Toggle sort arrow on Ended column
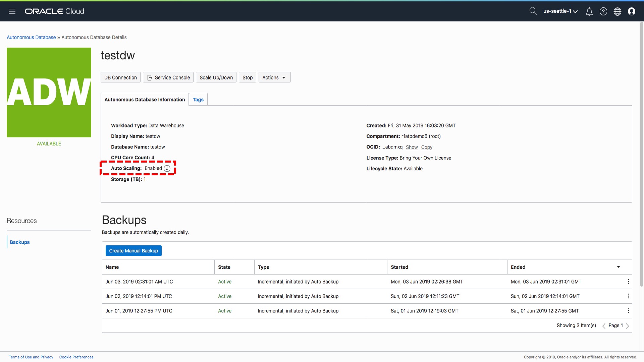 pyautogui.click(x=618, y=267)
